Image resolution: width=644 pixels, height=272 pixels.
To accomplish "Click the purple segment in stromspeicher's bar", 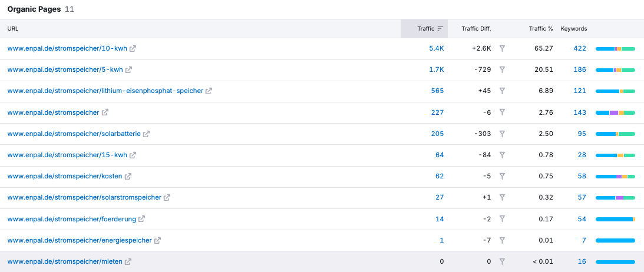I will [613, 112].
